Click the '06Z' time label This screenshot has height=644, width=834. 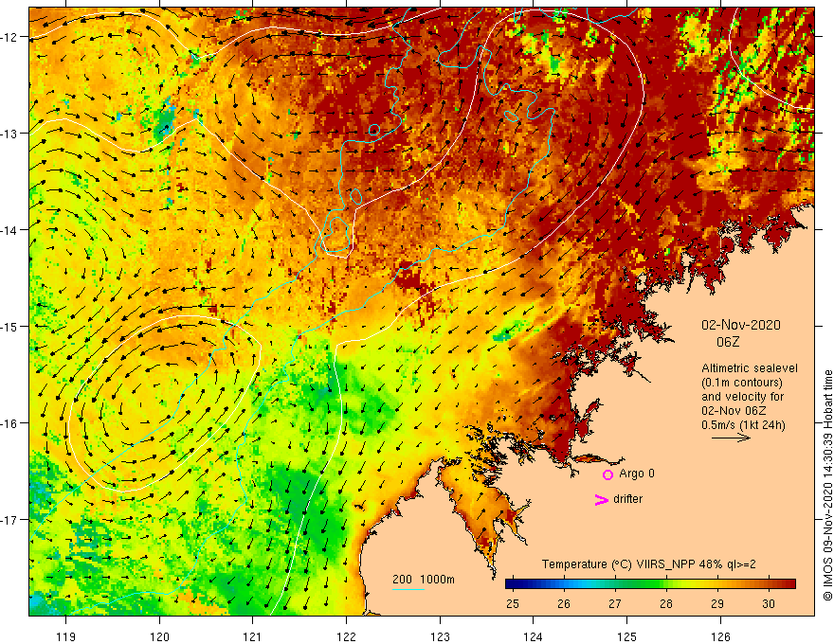728,342
